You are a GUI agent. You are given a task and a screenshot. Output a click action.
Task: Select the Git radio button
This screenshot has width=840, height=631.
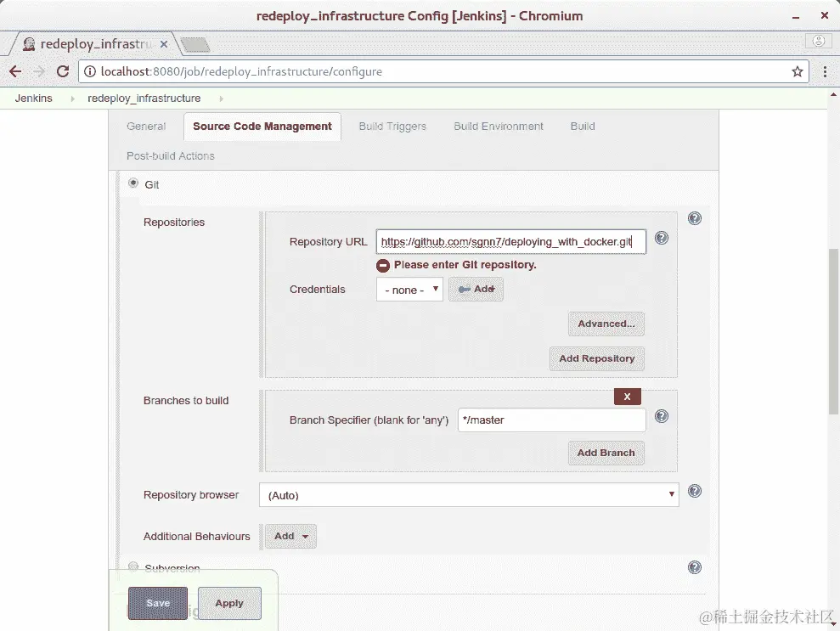point(133,183)
